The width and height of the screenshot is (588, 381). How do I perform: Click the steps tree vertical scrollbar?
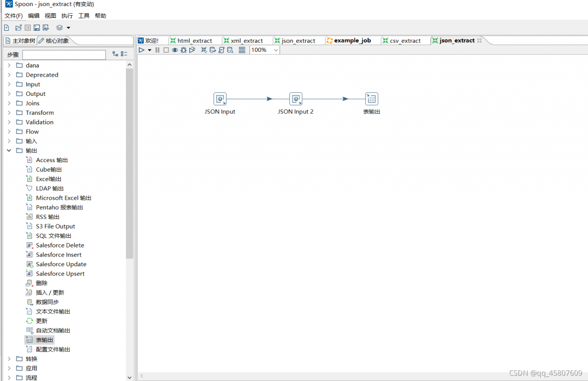130,163
